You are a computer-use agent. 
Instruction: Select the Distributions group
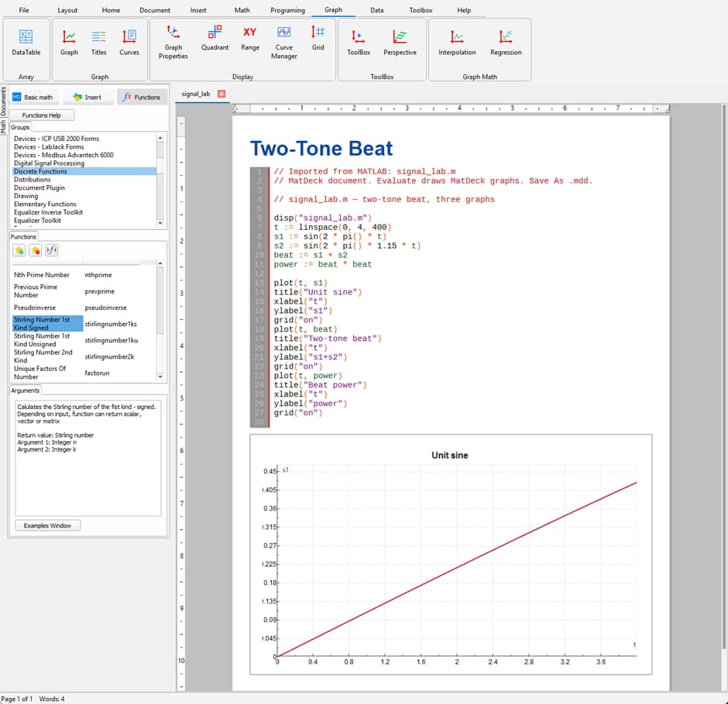coord(84,179)
